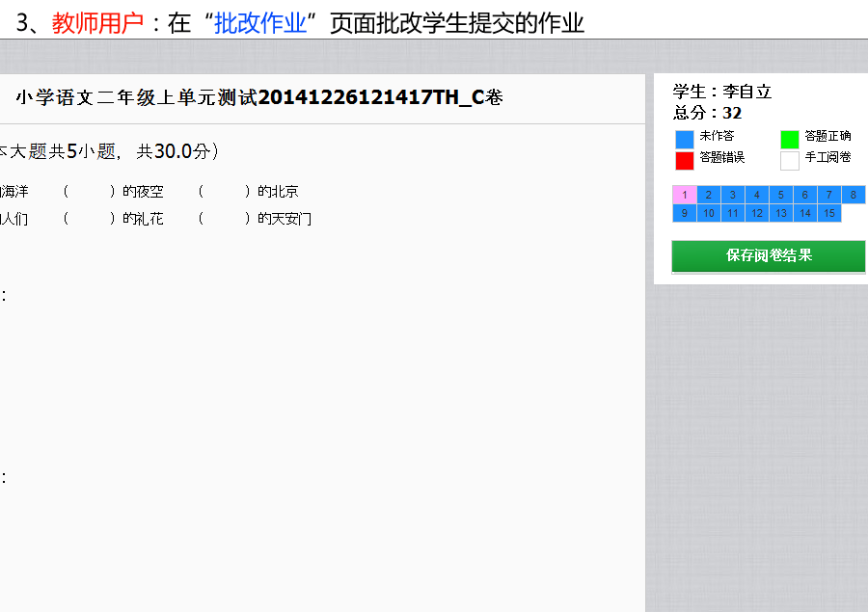The width and height of the screenshot is (868, 612).
Task: Jump to question 9 box
Action: 684,213
